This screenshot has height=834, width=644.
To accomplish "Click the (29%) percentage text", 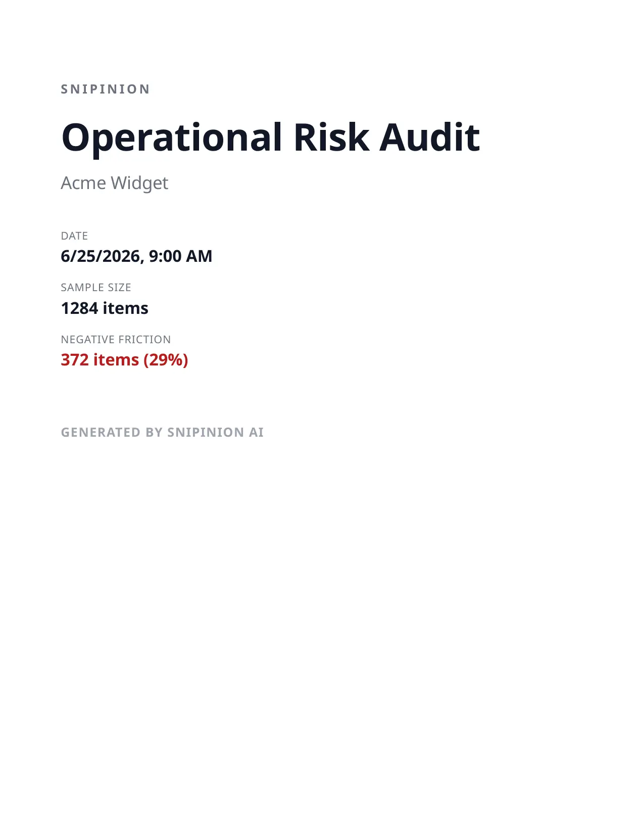I will tap(166, 360).
